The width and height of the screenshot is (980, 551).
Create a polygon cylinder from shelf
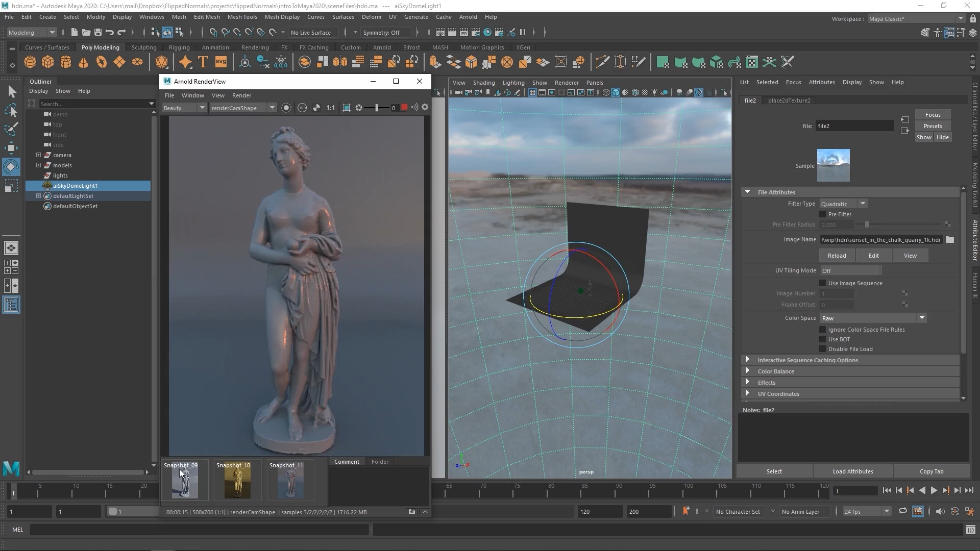coord(66,62)
